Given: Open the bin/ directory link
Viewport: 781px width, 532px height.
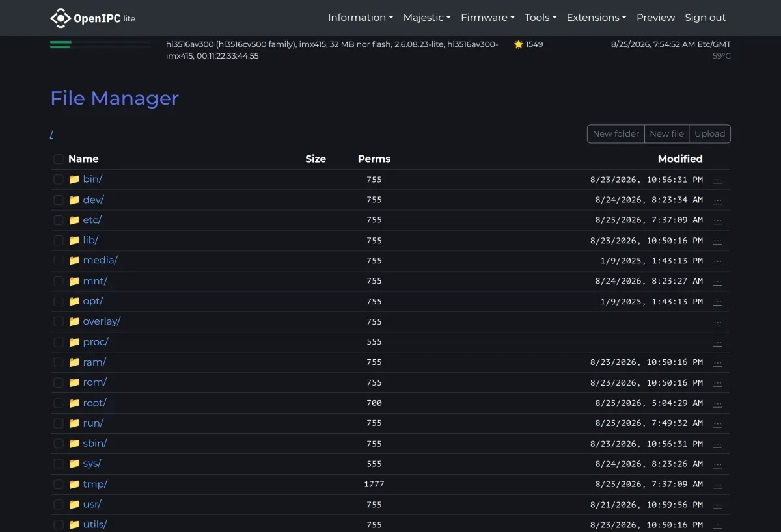Looking at the screenshot, I should 93,179.
